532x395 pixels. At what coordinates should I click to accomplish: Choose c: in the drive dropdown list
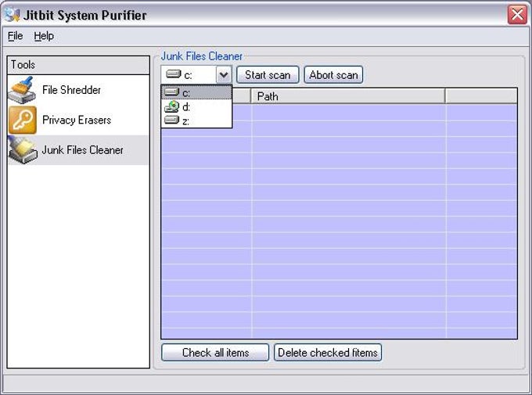point(197,92)
